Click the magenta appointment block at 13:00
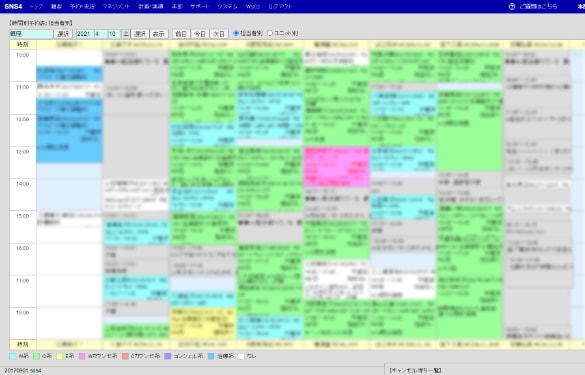 (x=337, y=166)
